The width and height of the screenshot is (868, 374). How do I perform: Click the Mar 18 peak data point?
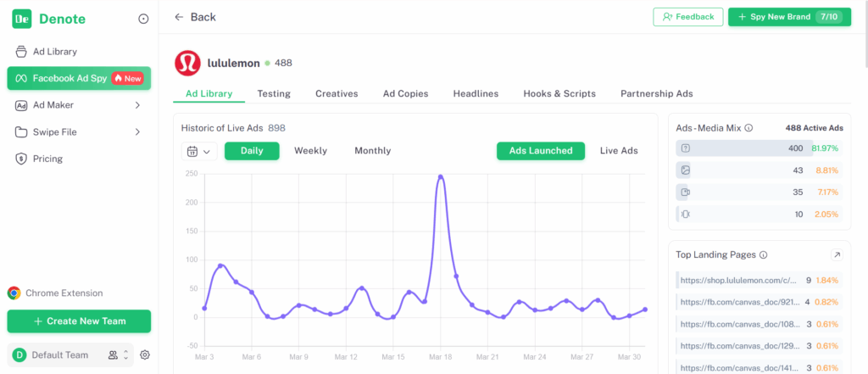441,176
